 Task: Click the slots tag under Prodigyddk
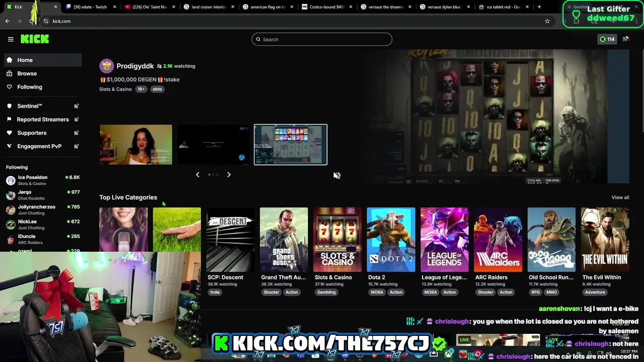point(157,89)
